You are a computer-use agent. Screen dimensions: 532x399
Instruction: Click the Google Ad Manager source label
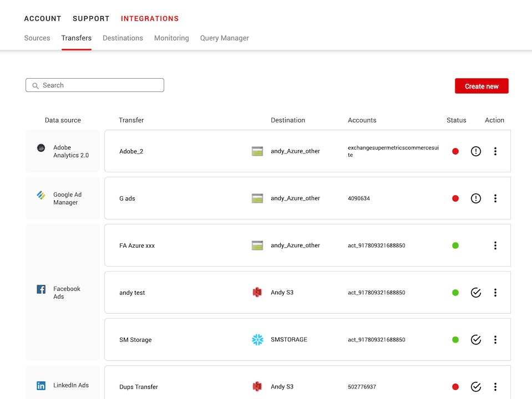[x=68, y=198]
